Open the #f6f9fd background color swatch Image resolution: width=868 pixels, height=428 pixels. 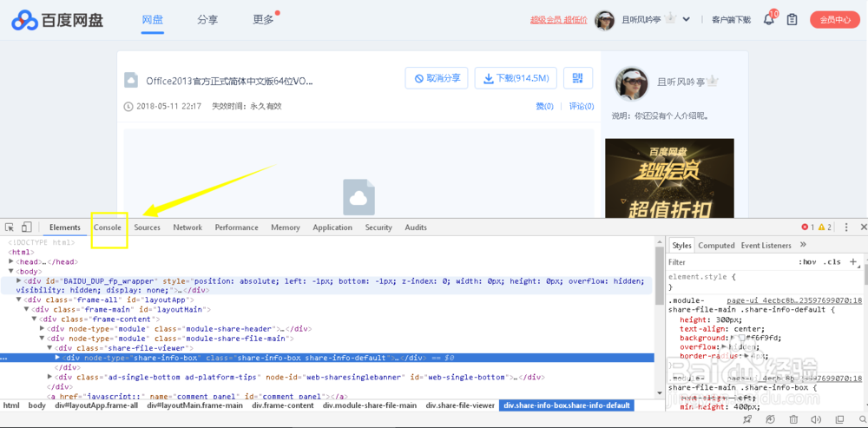point(742,338)
